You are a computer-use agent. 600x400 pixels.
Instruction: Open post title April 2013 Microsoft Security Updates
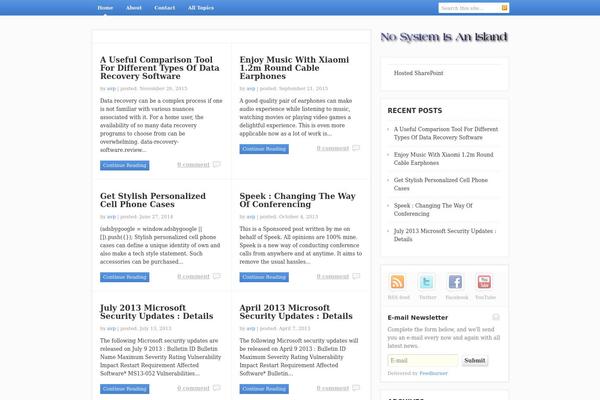(x=296, y=312)
